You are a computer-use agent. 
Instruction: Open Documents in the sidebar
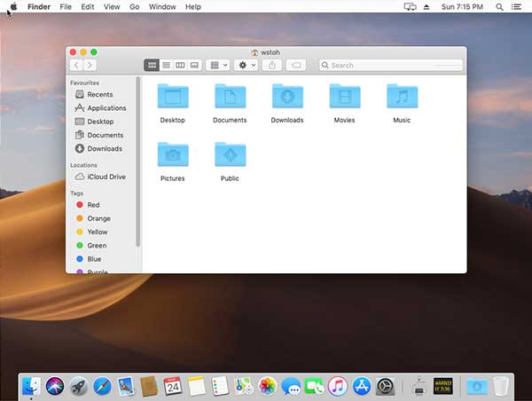pos(99,135)
